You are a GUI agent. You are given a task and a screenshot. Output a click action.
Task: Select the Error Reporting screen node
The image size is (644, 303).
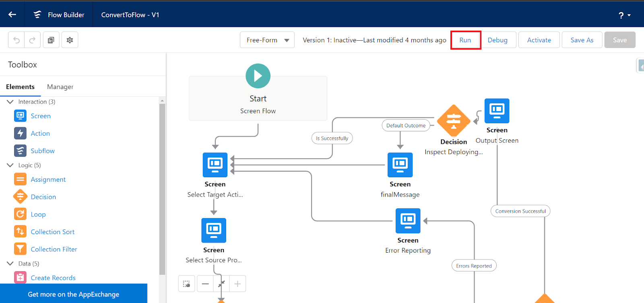click(408, 221)
